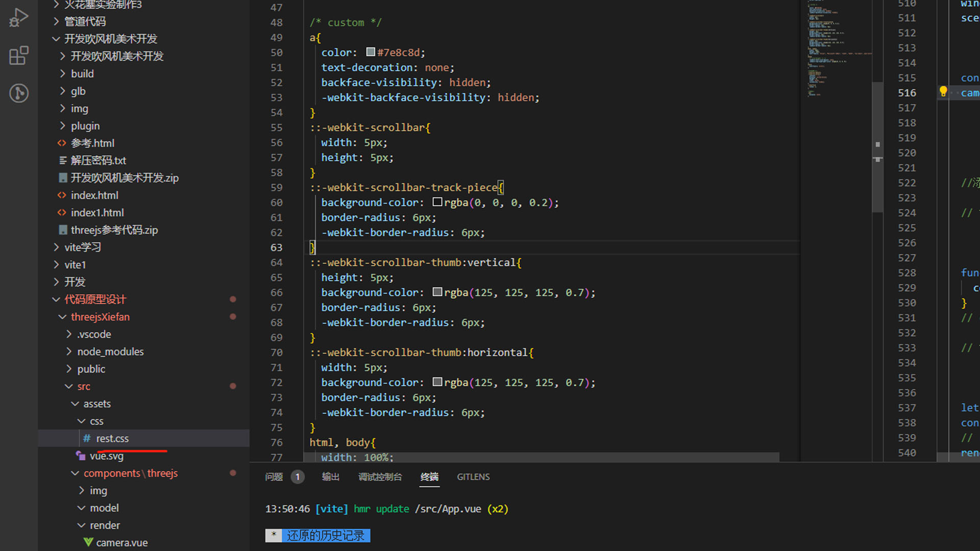Select the threejsXiefan folder row

click(144, 317)
